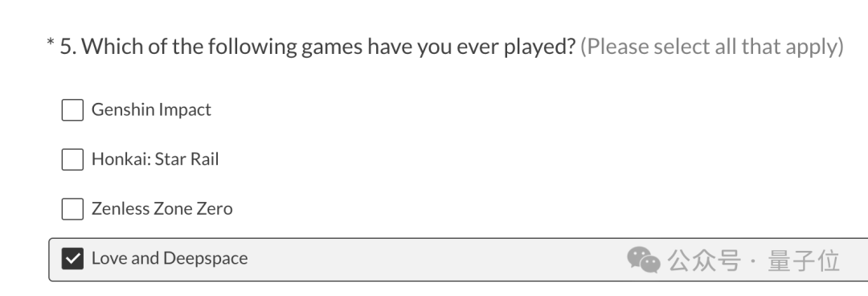Click the WeChat logo icon in watermark
Viewport: 868px width, 296px height.
point(643,260)
